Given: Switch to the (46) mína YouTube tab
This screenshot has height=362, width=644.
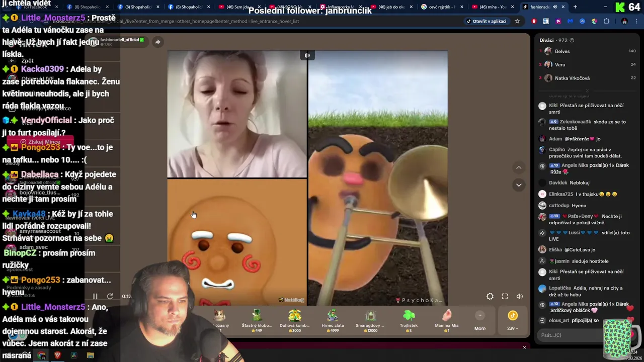Looking at the screenshot, I should (493, 7).
